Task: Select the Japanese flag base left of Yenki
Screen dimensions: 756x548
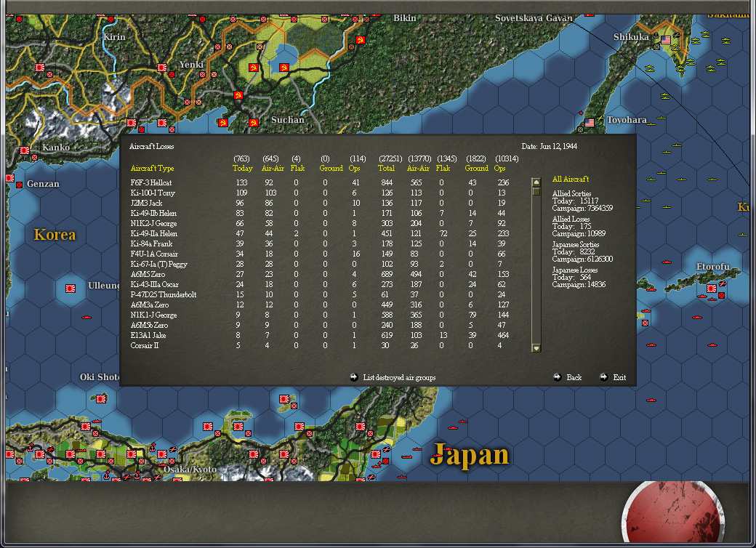Action: tap(162, 68)
